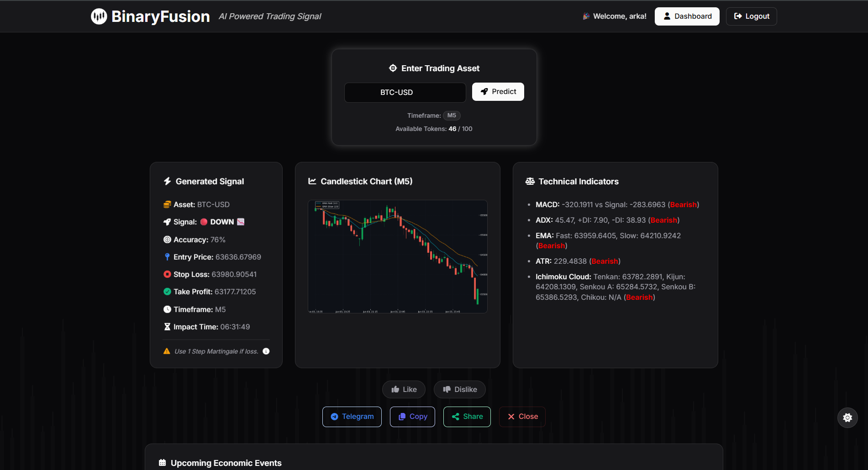Screen dimensions: 868x470
Task: Click the BinaryFusion logo icon
Action: 99,16
